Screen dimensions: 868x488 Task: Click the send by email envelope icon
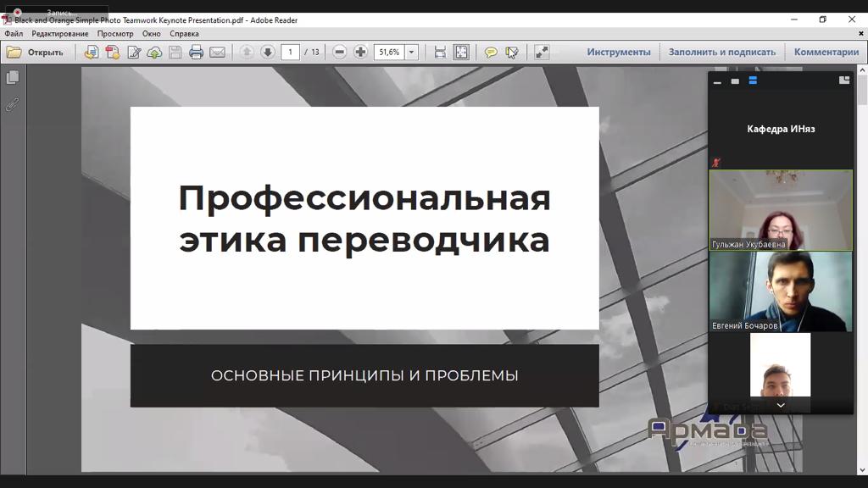click(x=217, y=52)
